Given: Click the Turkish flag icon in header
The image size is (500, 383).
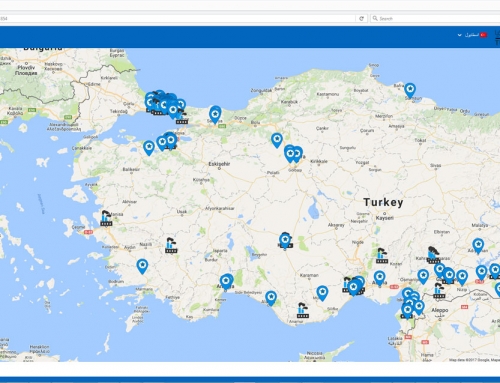Looking at the screenshot, I should click(x=483, y=35).
